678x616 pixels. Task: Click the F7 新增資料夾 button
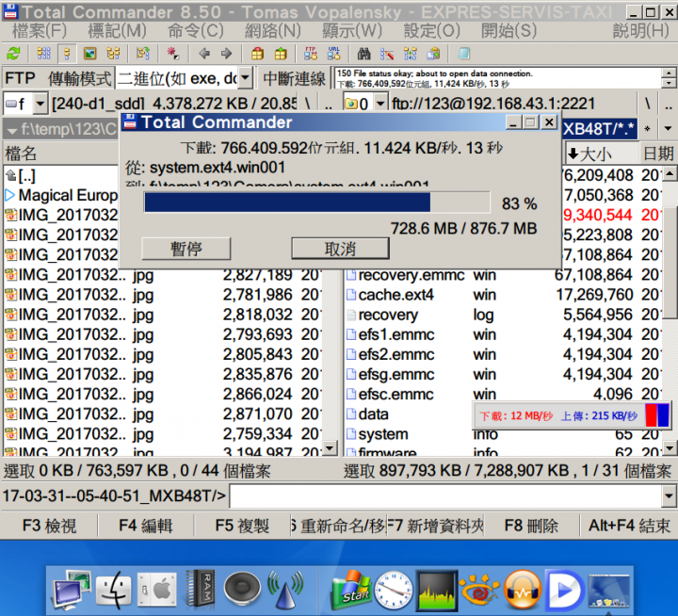435,526
